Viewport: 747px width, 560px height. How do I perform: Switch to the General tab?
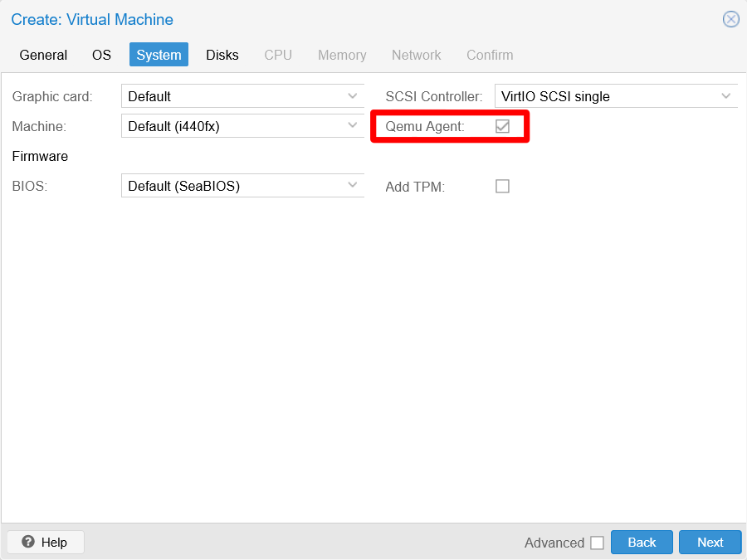(x=43, y=55)
